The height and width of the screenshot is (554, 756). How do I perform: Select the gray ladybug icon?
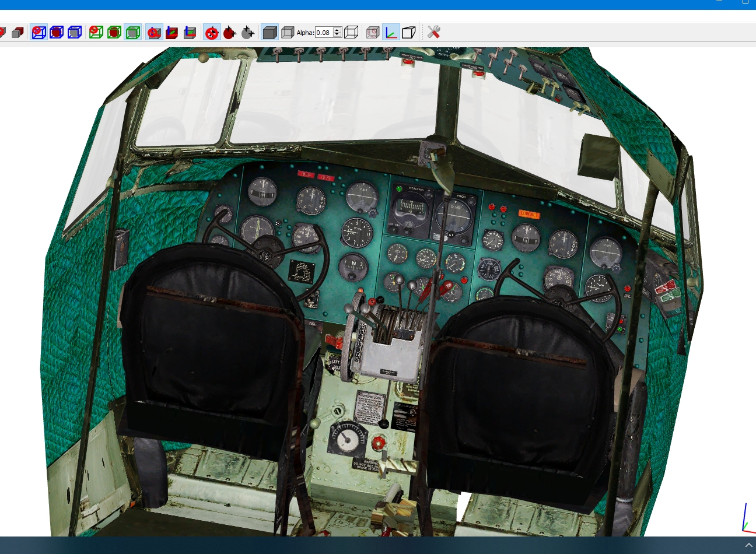[248, 32]
